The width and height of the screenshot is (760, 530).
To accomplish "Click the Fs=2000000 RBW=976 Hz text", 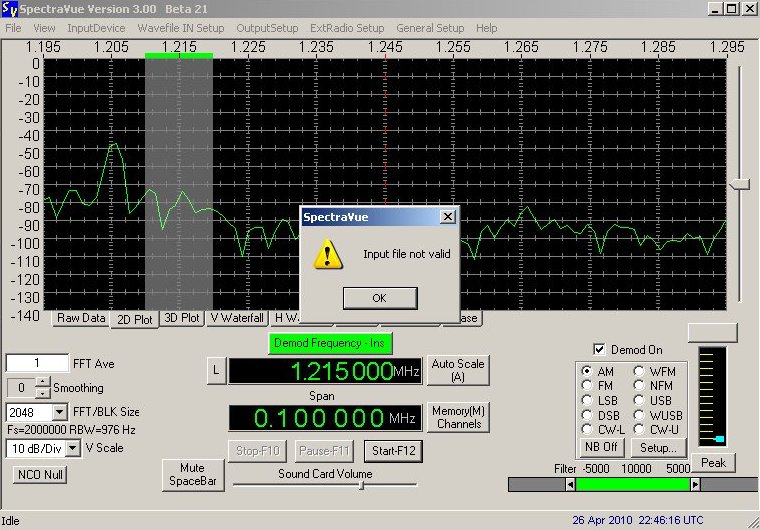I will pyautogui.click(x=71, y=430).
